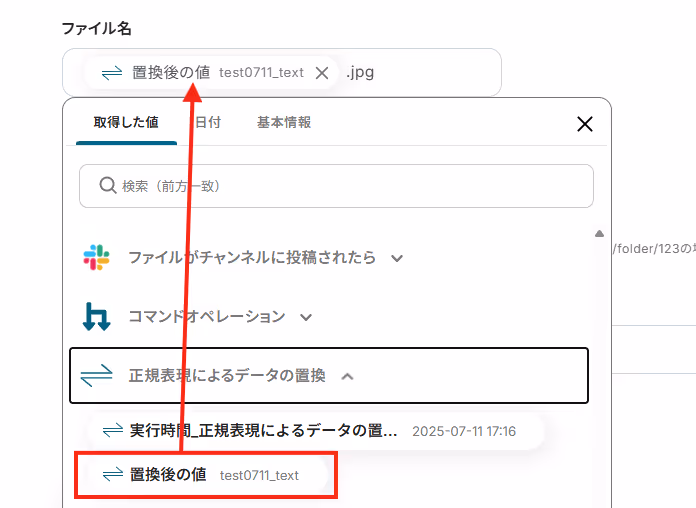Image resolution: width=696 pixels, height=508 pixels.
Task: Select 置換後の値 test0711_text in the list
Action: coord(206,475)
